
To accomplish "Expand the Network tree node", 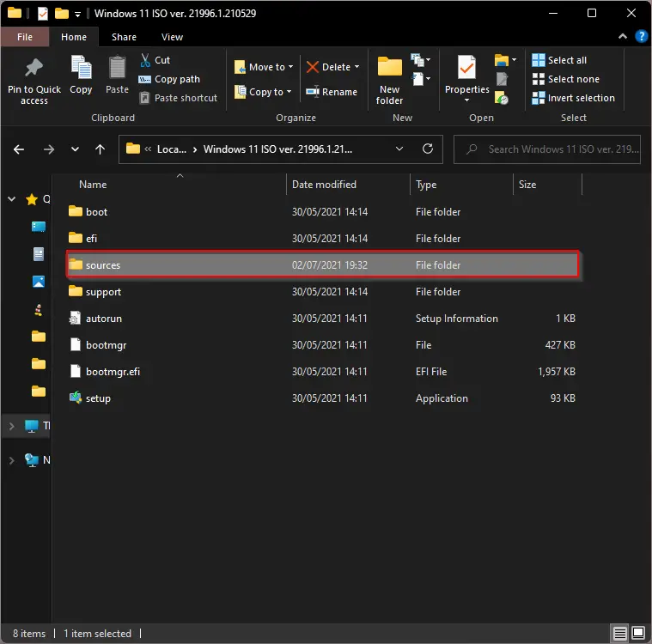I will [12, 460].
